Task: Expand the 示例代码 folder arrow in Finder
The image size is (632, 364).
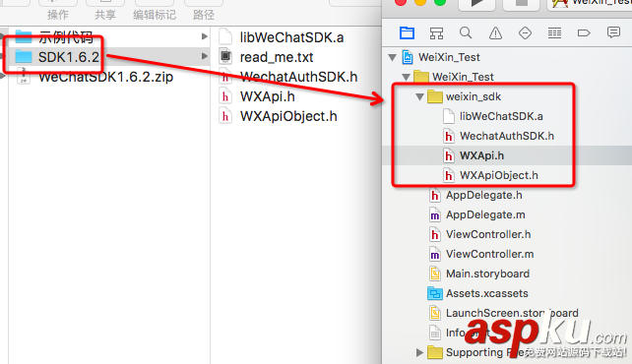Action: 205,36
